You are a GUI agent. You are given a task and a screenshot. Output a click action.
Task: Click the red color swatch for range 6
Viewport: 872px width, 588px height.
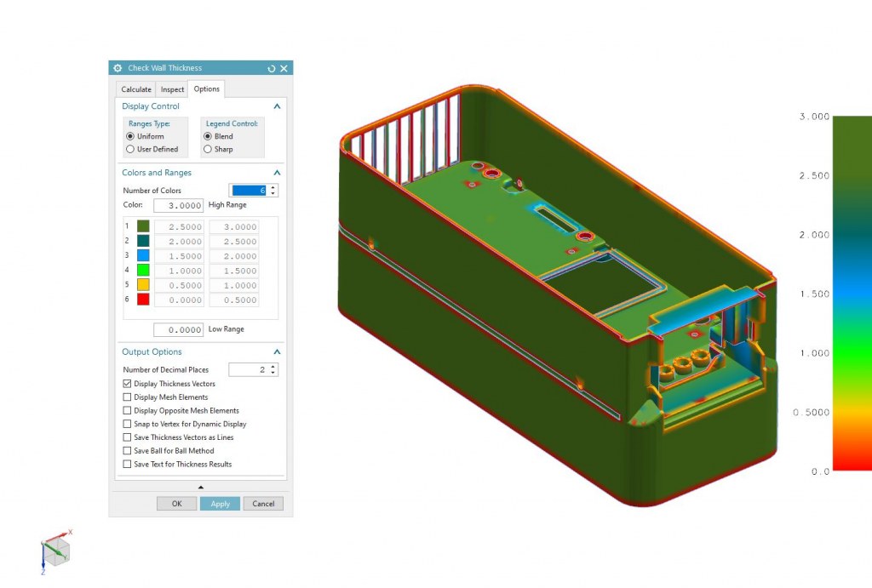[x=143, y=300]
